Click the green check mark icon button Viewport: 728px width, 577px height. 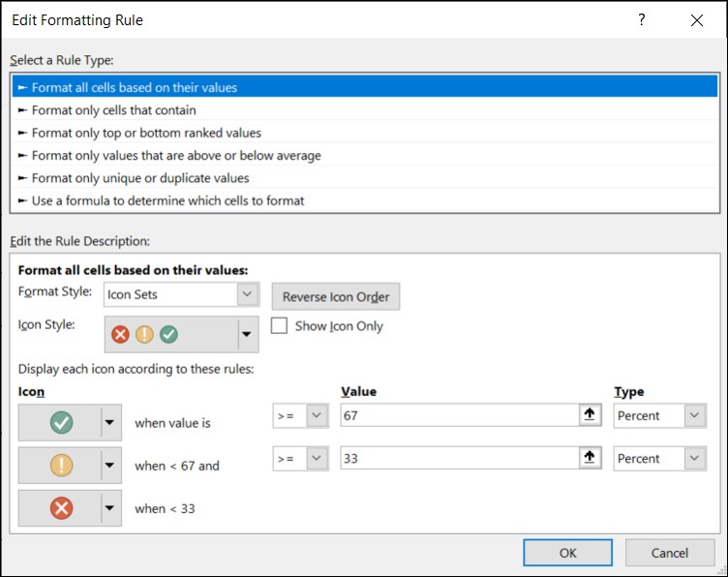click(61, 422)
